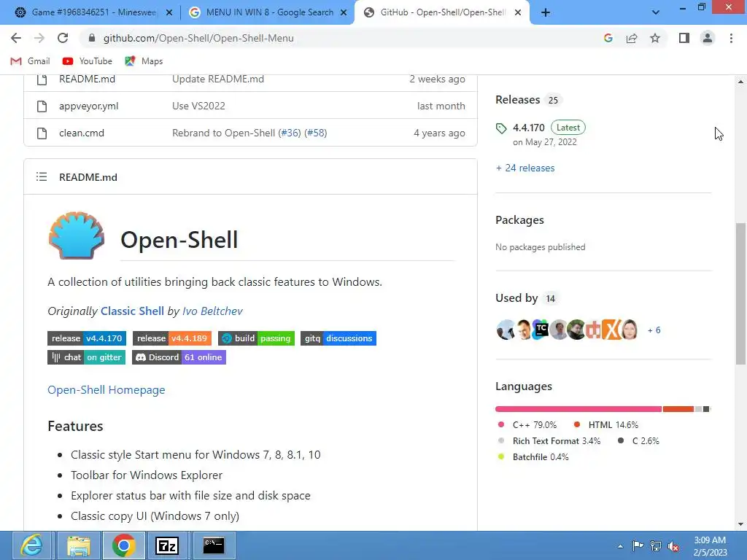Click the release v4.4.189 badge
Viewport: 747px width, 560px height.
pyautogui.click(x=172, y=338)
